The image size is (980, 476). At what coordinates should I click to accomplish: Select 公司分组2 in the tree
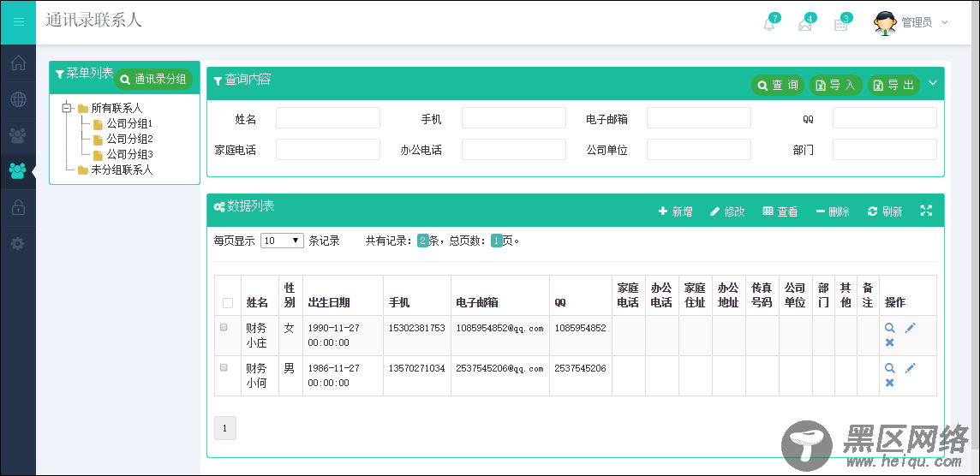pyautogui.click(x=129, y=139)
